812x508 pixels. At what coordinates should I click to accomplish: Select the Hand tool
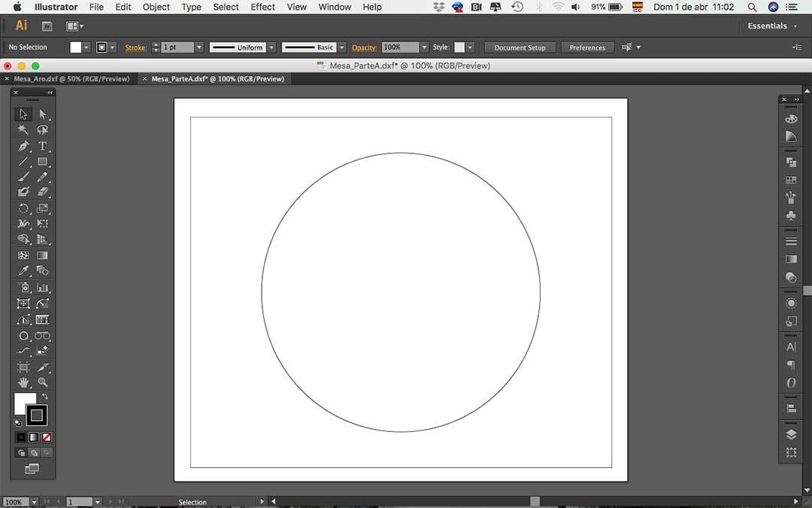point(23,382)
